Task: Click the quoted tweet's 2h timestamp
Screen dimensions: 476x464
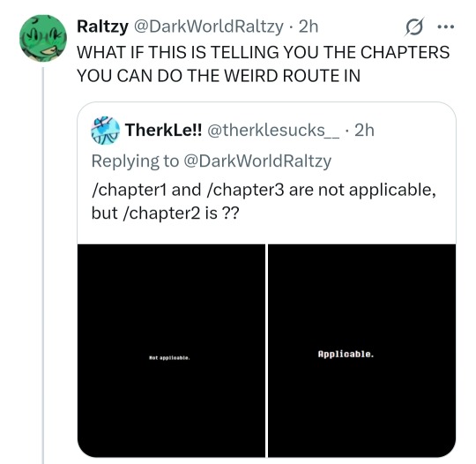Action: point(364,130)
